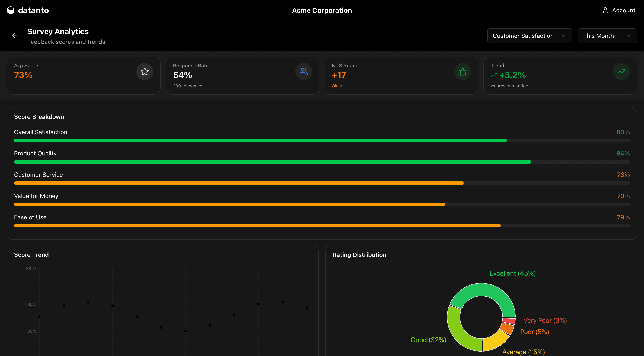
Task: Click the Very Poor red donut segment
Action: click(x=509, y=321)
